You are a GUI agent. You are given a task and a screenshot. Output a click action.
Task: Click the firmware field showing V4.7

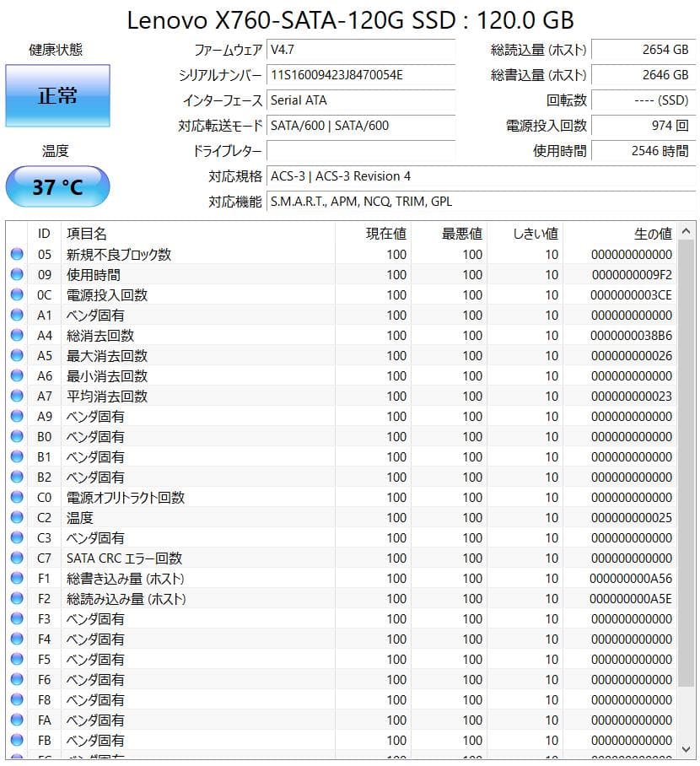[360, 50]
